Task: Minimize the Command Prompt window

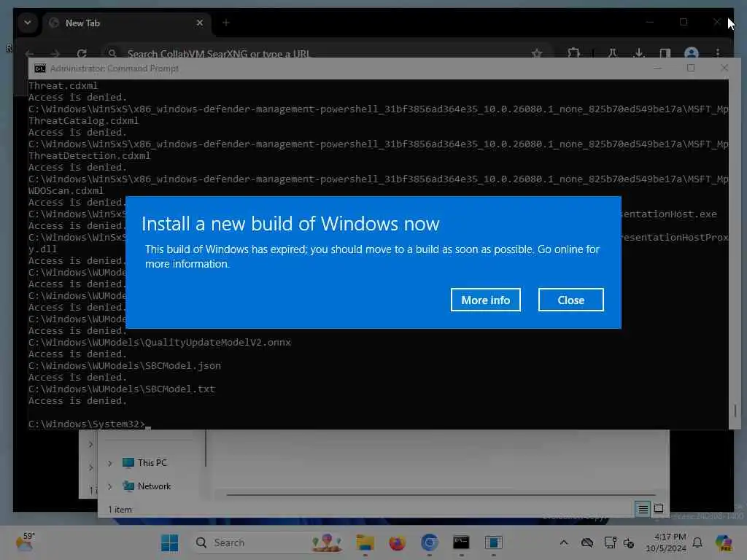Action: pos(658,68)
